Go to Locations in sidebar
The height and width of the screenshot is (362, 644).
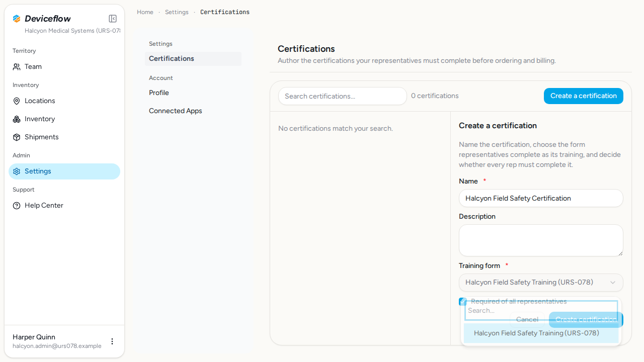click(64, 101)
